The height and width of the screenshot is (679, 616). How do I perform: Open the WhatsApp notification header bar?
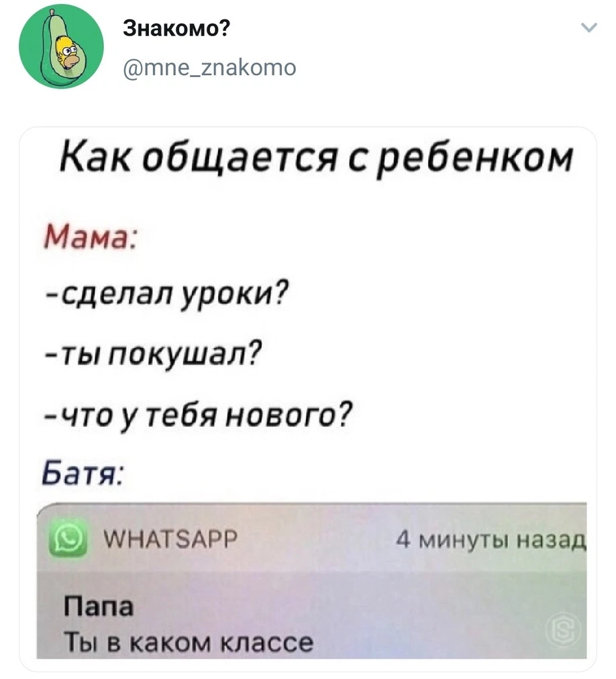[x=311, y=538]
